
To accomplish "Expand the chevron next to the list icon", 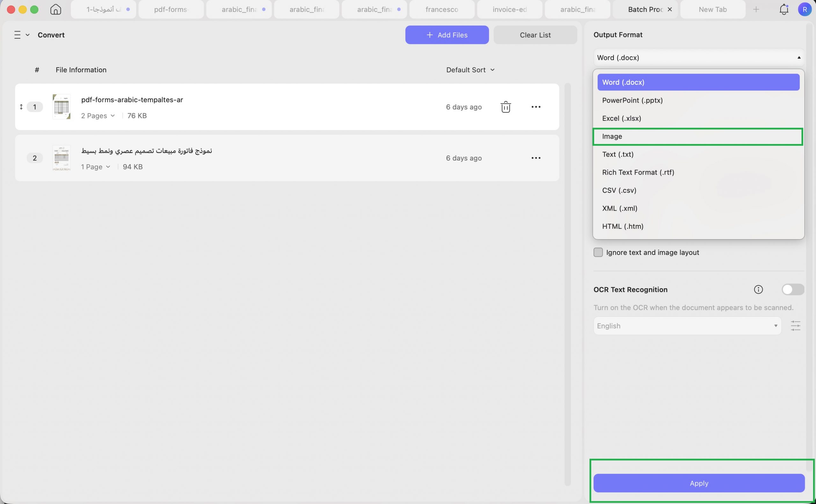I will click(28, 35).
